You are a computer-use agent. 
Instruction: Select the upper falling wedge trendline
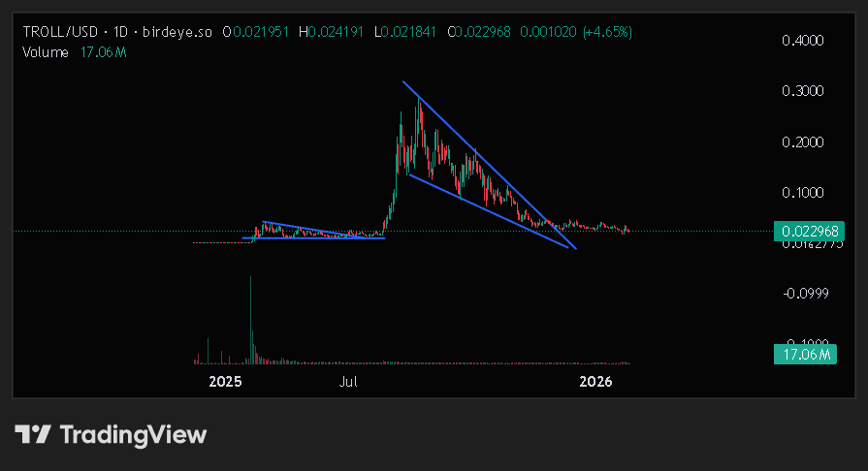pos(490,165)
